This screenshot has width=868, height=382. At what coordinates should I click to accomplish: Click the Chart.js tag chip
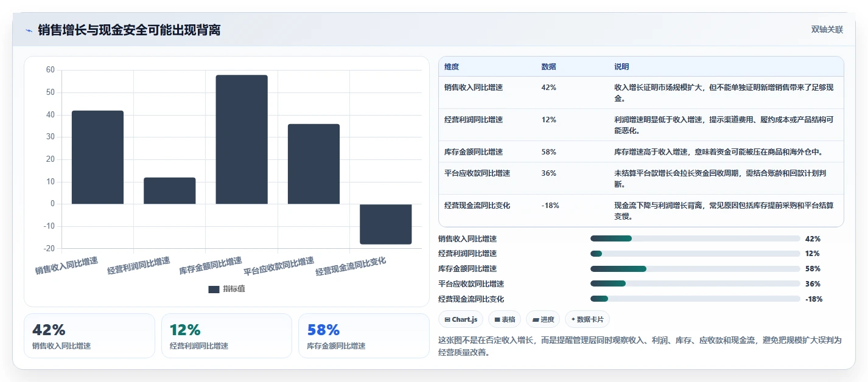coord(461,319)
